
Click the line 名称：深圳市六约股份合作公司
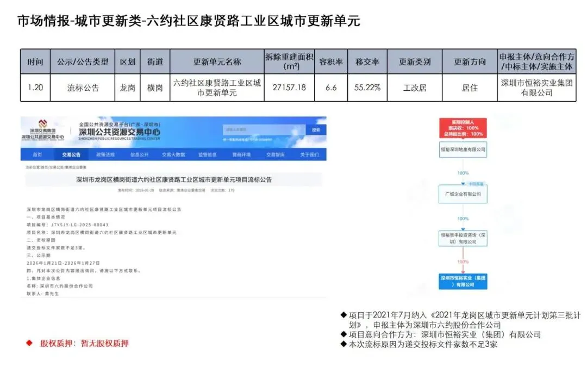click(60, 286)
